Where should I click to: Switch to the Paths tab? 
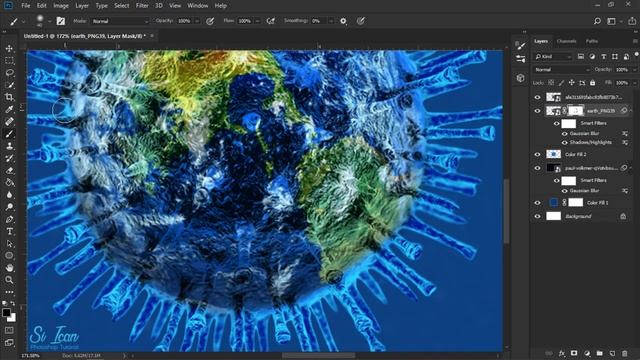point(592,41)
